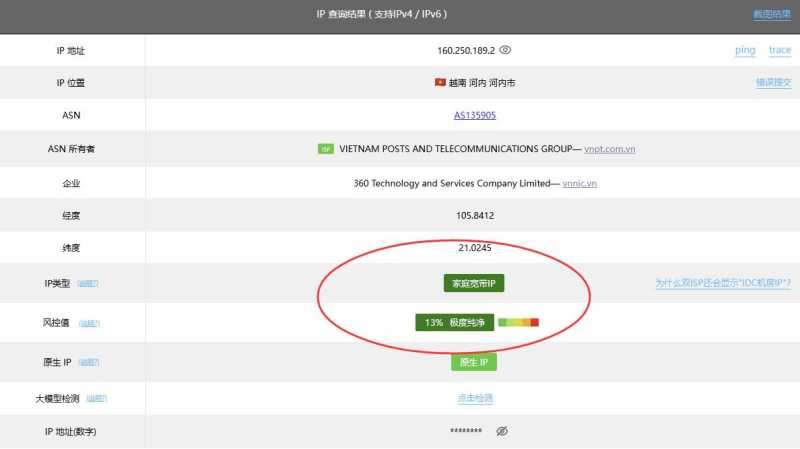
Task: Click the 13% 极度纯净 risk badge
Action: (x=453, y=322)
